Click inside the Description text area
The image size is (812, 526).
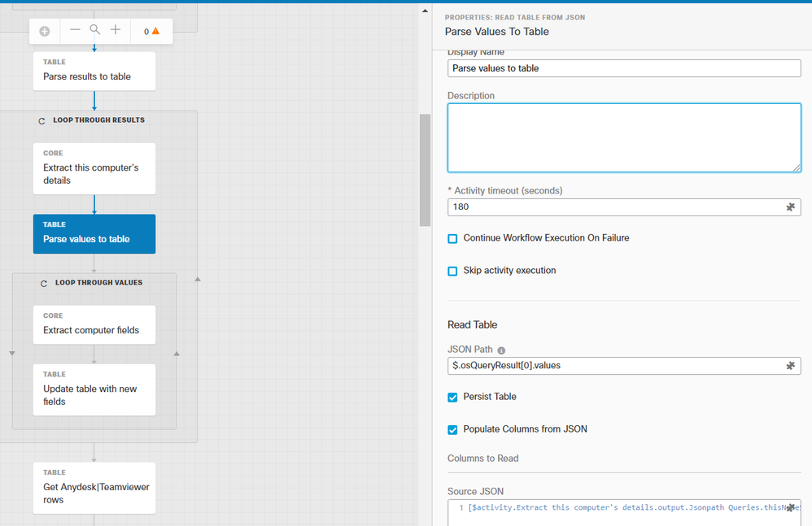[x=624, y=137]
